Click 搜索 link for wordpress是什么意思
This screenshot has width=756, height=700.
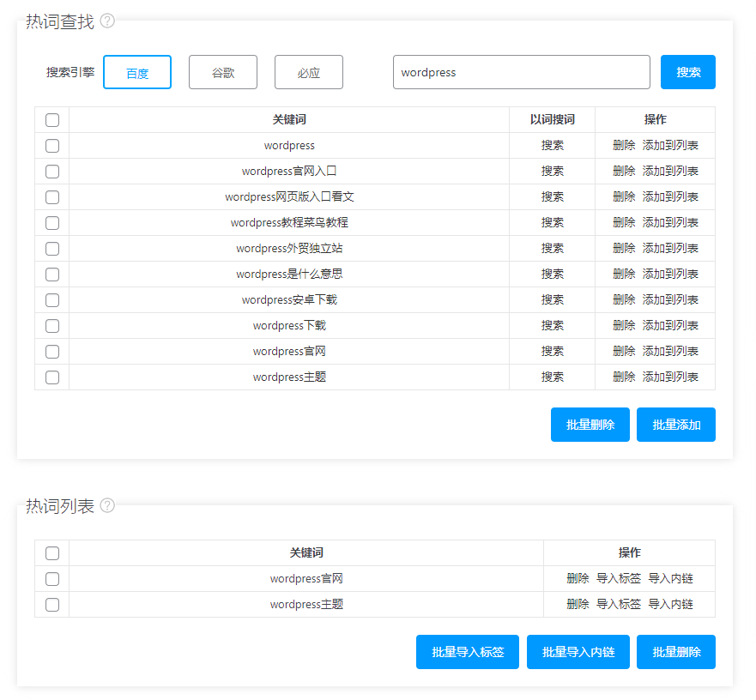(x=553, y=274)
